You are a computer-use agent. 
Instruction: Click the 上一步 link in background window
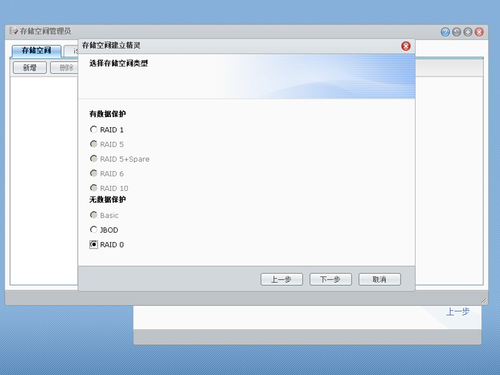(x=458, y=312)
